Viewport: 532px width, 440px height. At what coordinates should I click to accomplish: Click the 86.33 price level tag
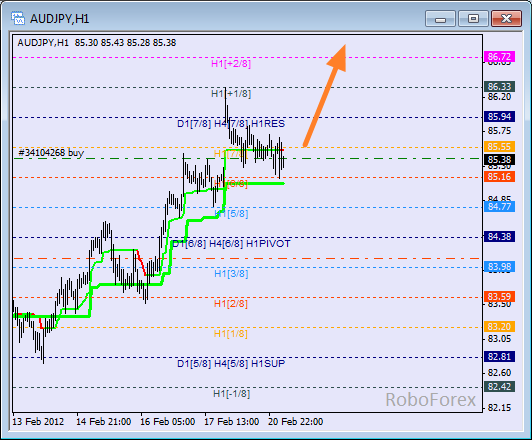tap(499, 87)
